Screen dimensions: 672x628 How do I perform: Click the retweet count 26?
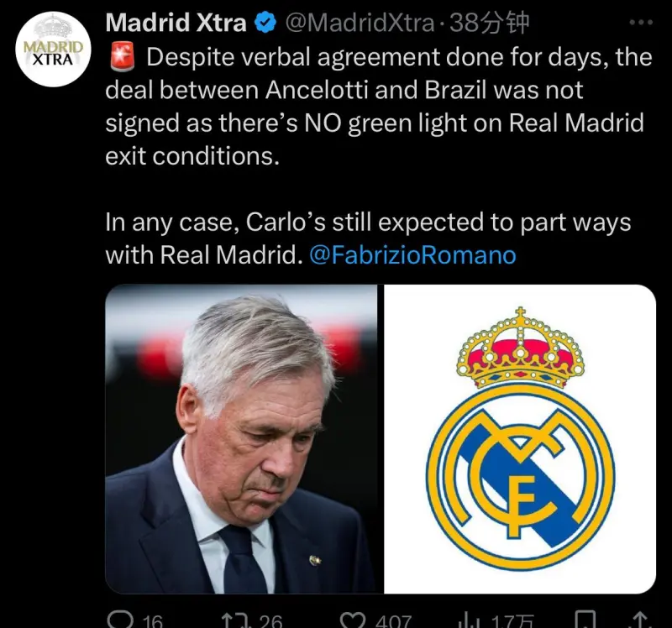point(270,620)
